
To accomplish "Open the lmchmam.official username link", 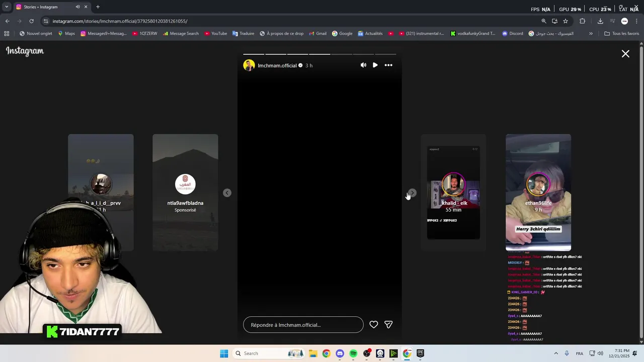I will coord(277,65).
